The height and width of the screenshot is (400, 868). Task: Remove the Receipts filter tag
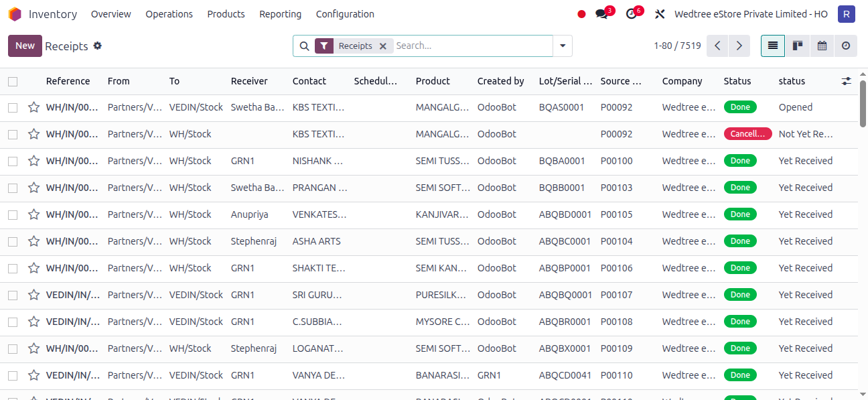[382, 46]
